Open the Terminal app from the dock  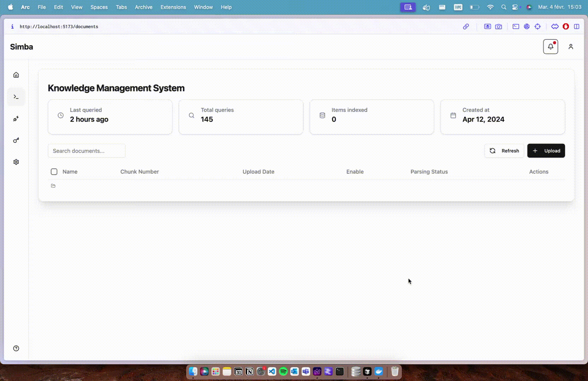(x=340, y=371)
